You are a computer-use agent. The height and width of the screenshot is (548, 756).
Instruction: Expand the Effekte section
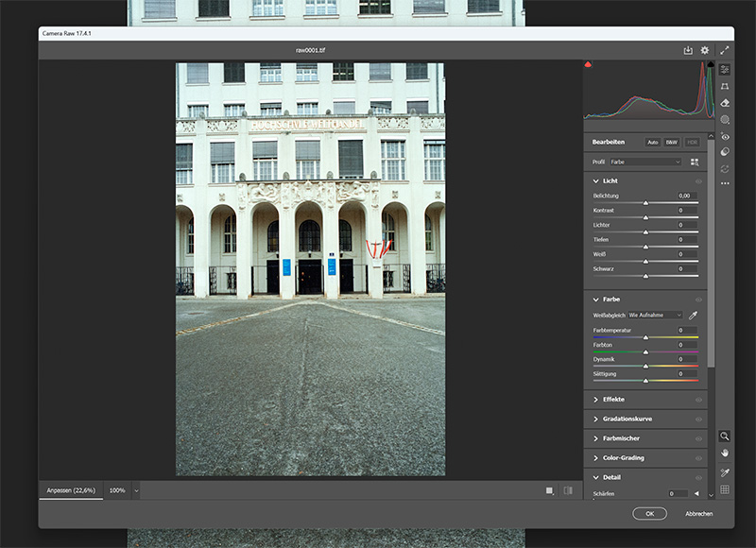click(596, 400)
